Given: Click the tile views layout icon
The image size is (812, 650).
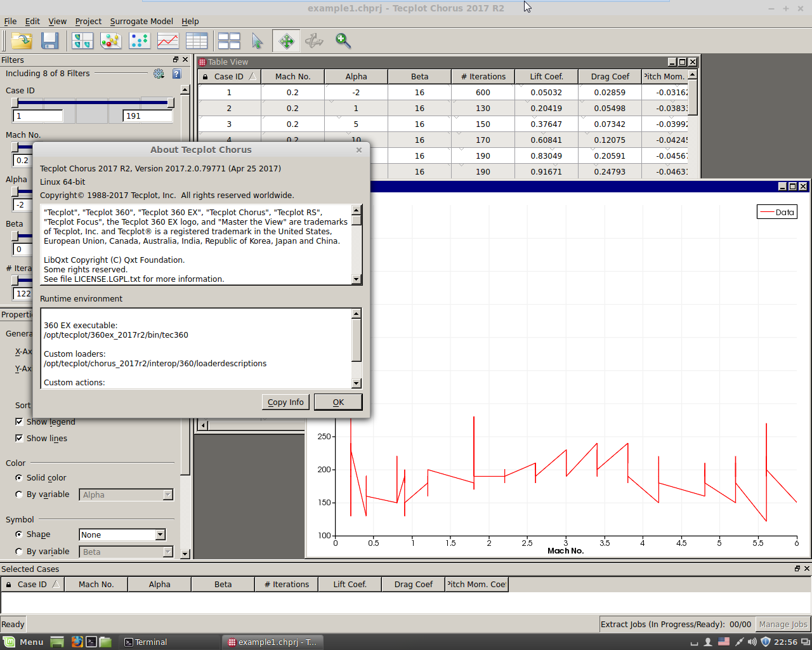Looking at the screenshot, I should (x=228, y=41).
